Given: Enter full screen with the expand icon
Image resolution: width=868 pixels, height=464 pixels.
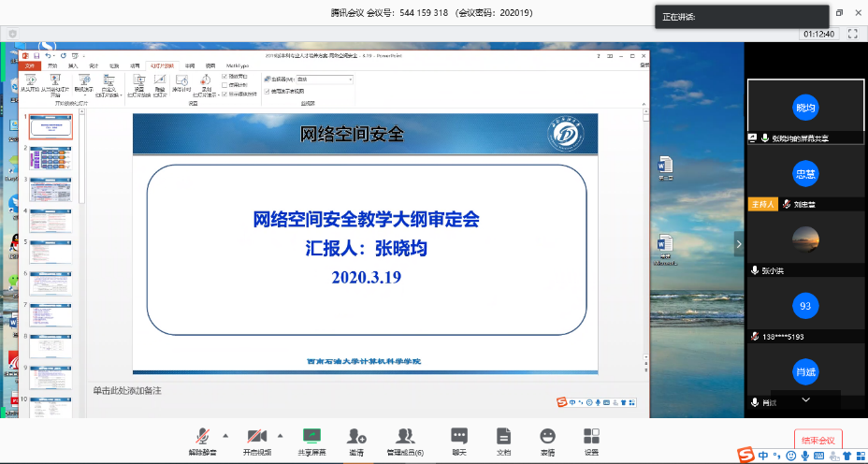Looking at the screenshot, I should [852, 33].
